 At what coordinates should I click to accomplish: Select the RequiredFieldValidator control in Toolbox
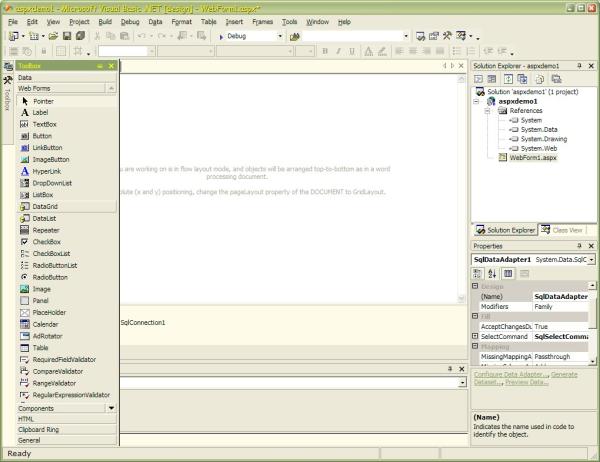(67, 360)
